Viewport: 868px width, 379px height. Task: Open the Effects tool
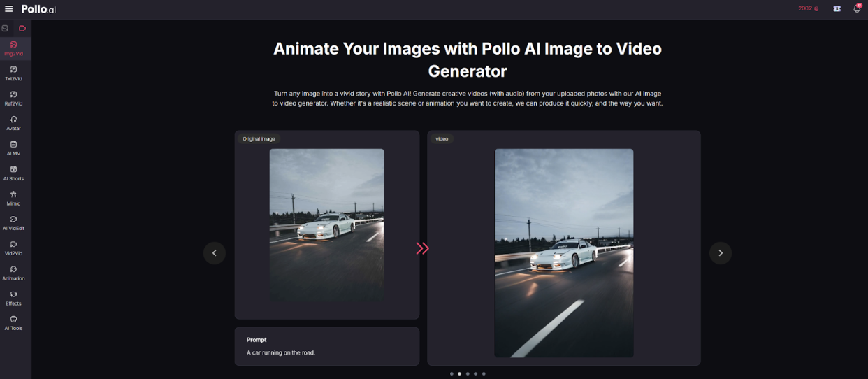click(x=13, y=298)
